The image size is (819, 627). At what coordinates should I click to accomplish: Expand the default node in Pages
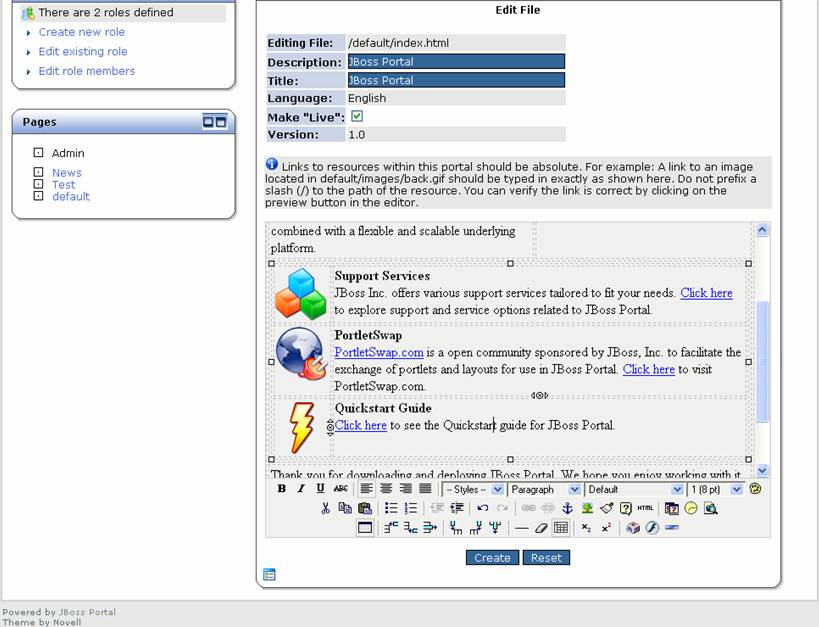tap(38, 196)
